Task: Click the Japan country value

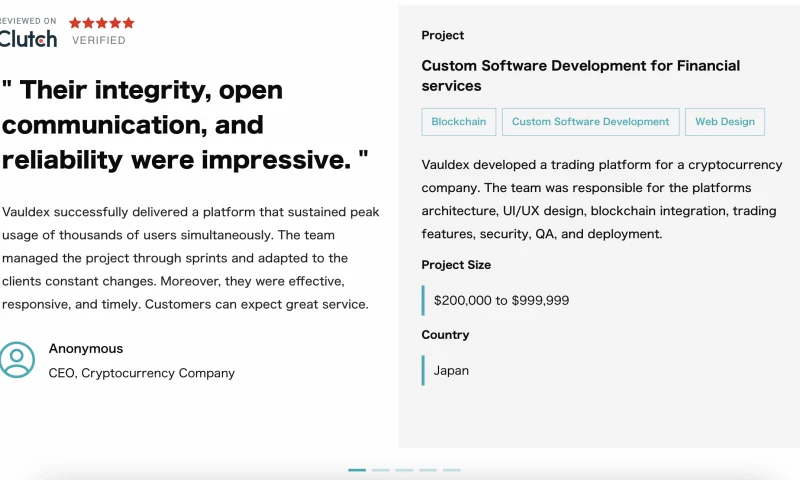Action: tap(451, 370)
